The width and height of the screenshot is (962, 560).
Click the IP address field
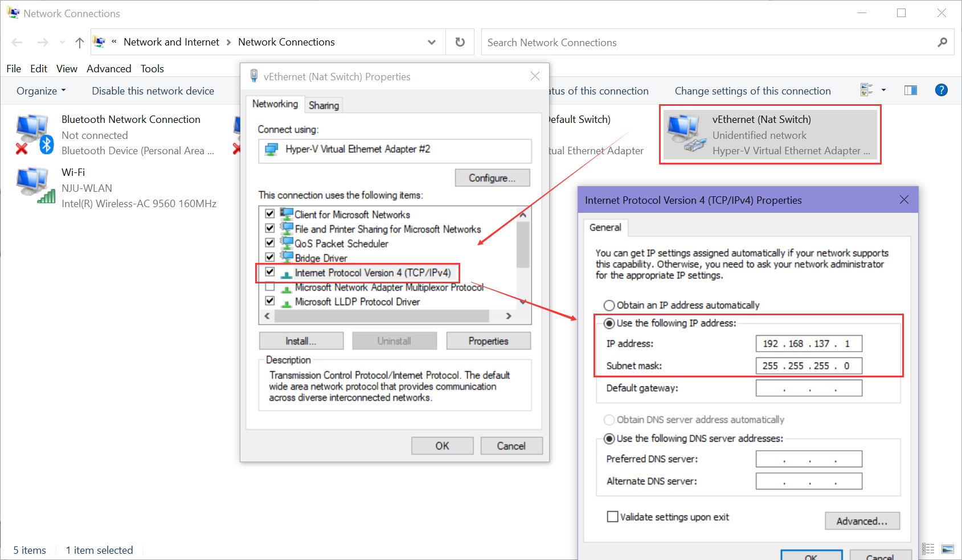click(809, 344)
